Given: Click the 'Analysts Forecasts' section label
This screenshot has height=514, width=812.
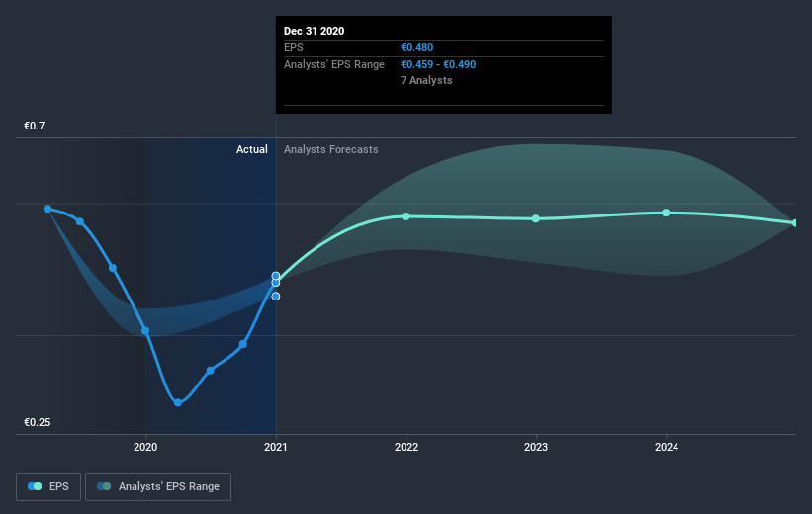Looking at the screenshot, I should (331, 149).
